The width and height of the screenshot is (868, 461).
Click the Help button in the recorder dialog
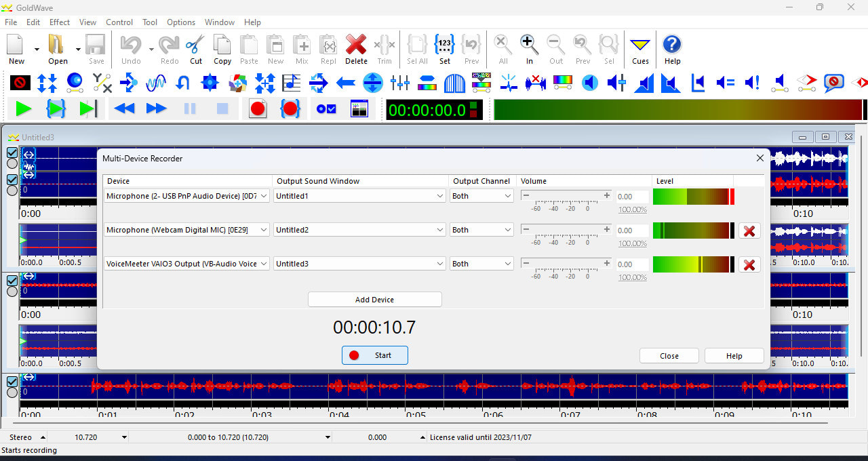click(734, 356)
